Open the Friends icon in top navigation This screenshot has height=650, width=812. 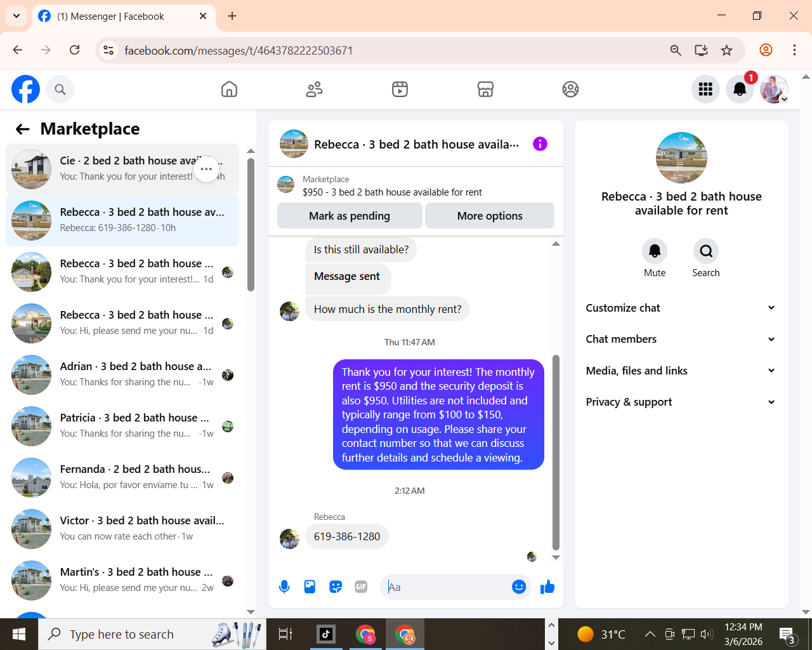(314, 90)
